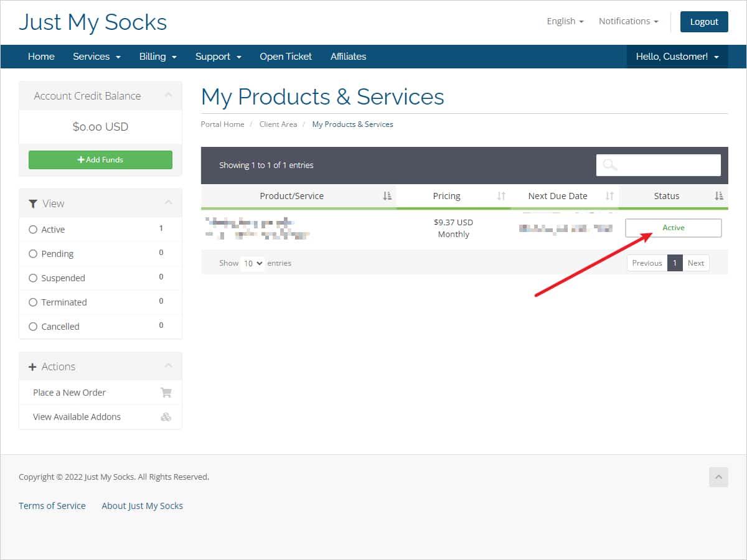Screen dimensions: 747x560
Task: Click the Next Due Date sort icon
Action: pyautogui.click(x=610, y=196)
